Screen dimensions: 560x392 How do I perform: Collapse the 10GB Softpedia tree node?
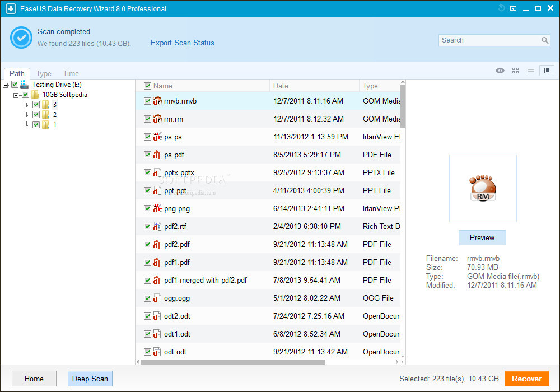(x=15, y=95)
